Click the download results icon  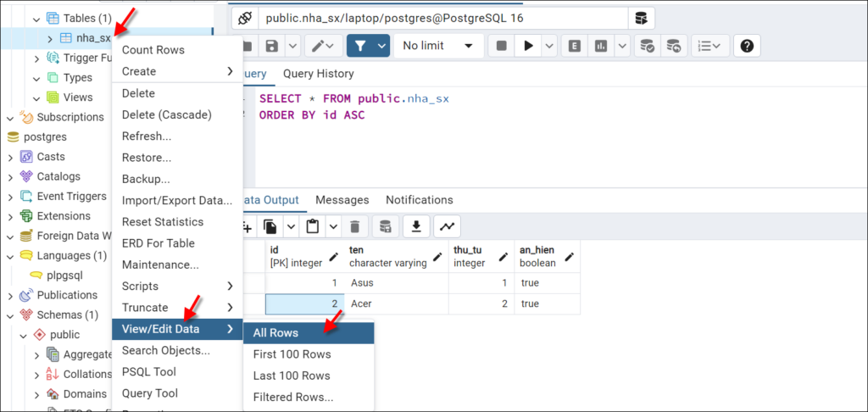click(416, 226)
